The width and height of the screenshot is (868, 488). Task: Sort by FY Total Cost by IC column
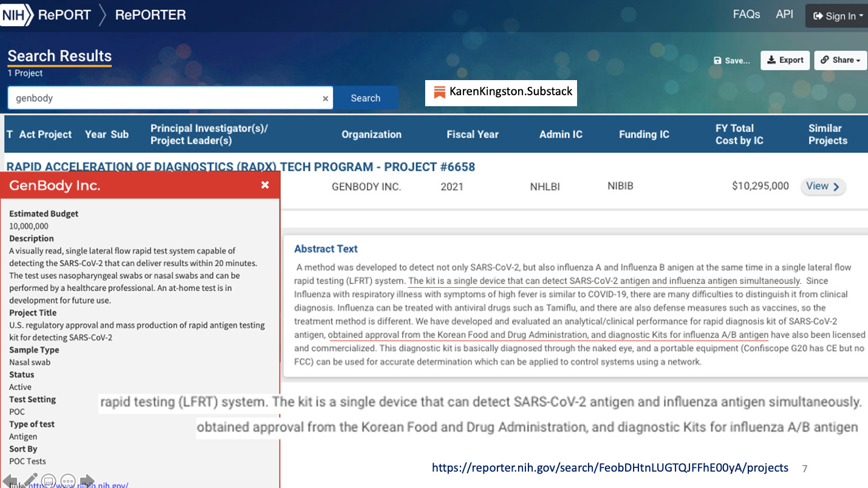[739, 134]
